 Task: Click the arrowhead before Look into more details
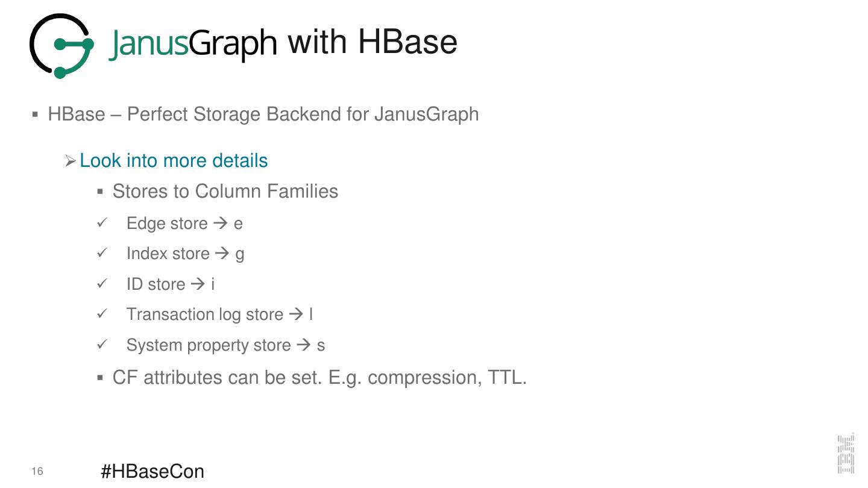[x=71, y=161]
